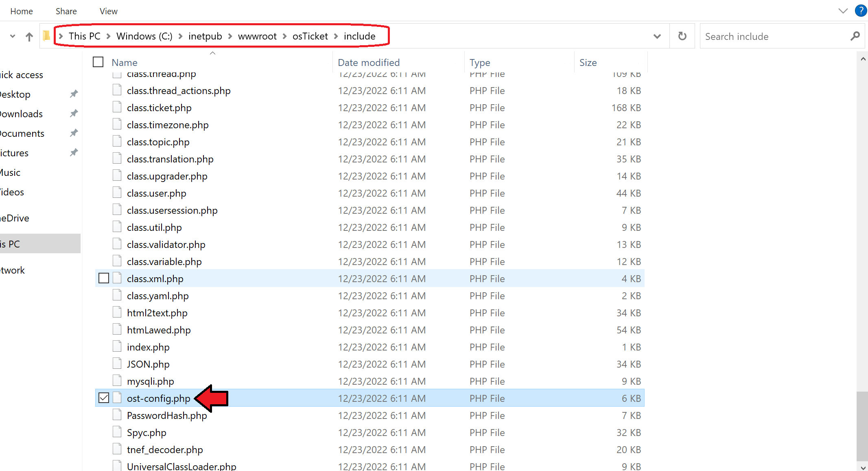Toggle checkbox on ost-config.php file
868x471 pixels.
104,399
